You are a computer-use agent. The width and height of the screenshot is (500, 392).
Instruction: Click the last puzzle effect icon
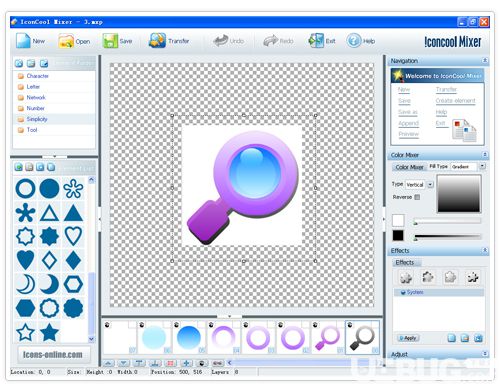[472, 277]
